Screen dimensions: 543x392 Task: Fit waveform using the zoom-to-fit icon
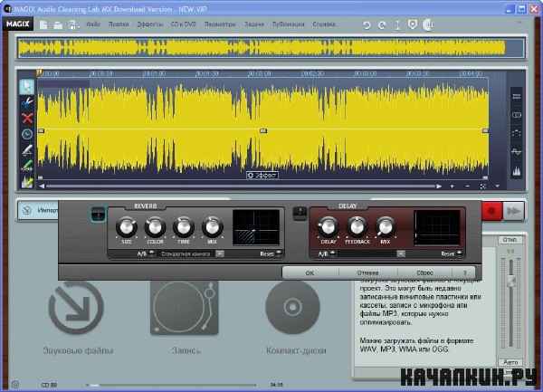coord(482,186)
